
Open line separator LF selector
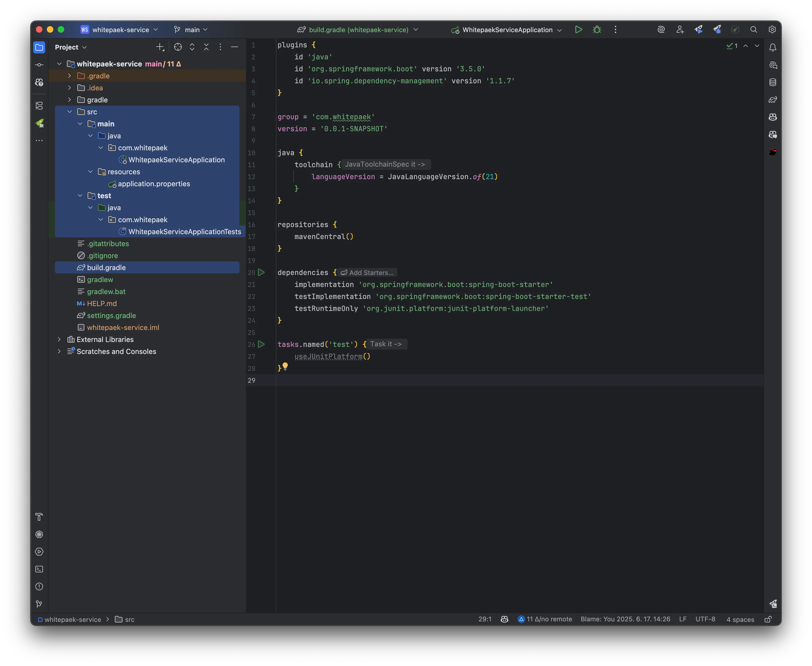pyautogui.click(x=683, y=619)
